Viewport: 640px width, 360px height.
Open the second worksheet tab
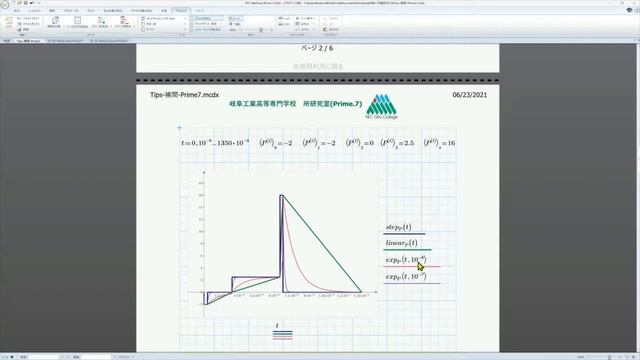65,41
